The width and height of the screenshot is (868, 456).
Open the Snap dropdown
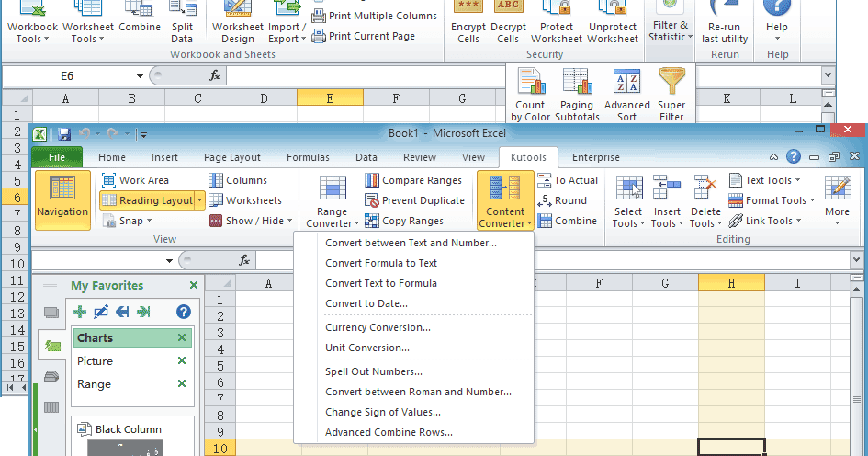click(x=128, y=221)
